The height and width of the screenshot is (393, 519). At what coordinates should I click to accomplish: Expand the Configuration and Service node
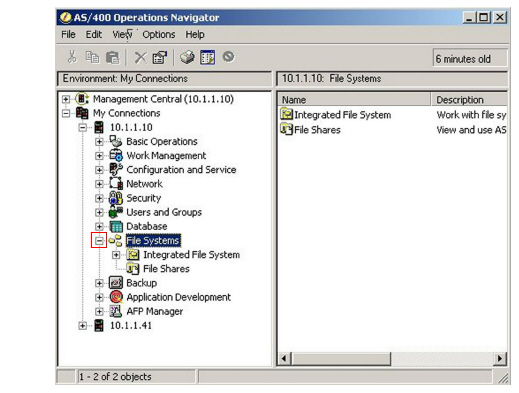point(99,170)
